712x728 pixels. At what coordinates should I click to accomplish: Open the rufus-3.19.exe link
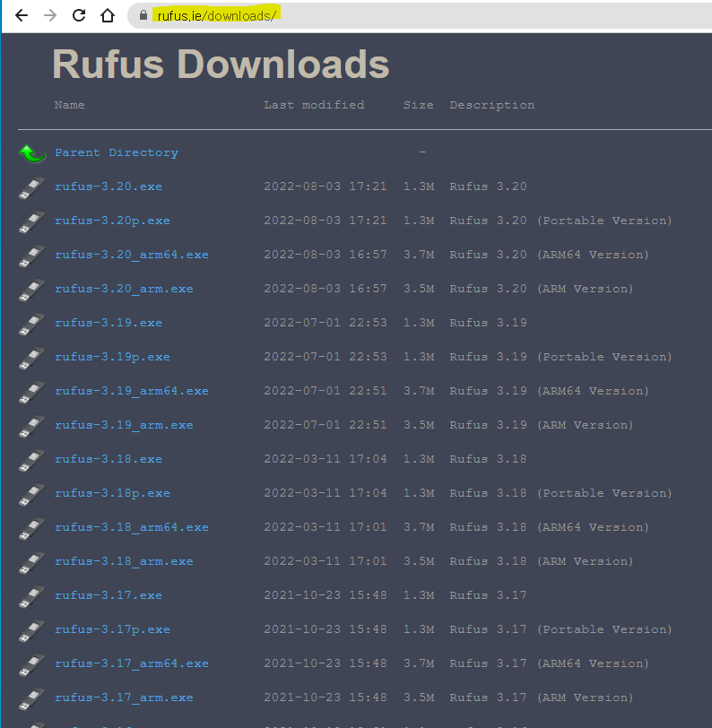[109, 323]
